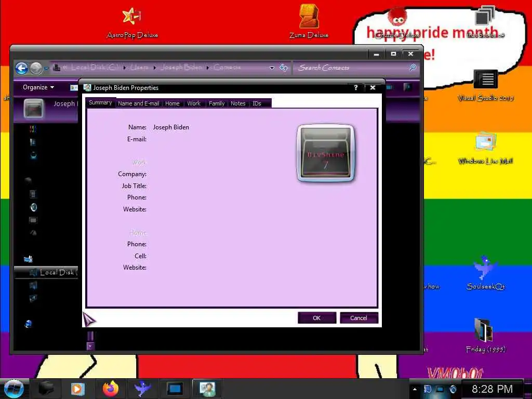Open Visual Studio 2015 desktop shortcut
This screenshot has height=399, width=532.
(486, 86)
